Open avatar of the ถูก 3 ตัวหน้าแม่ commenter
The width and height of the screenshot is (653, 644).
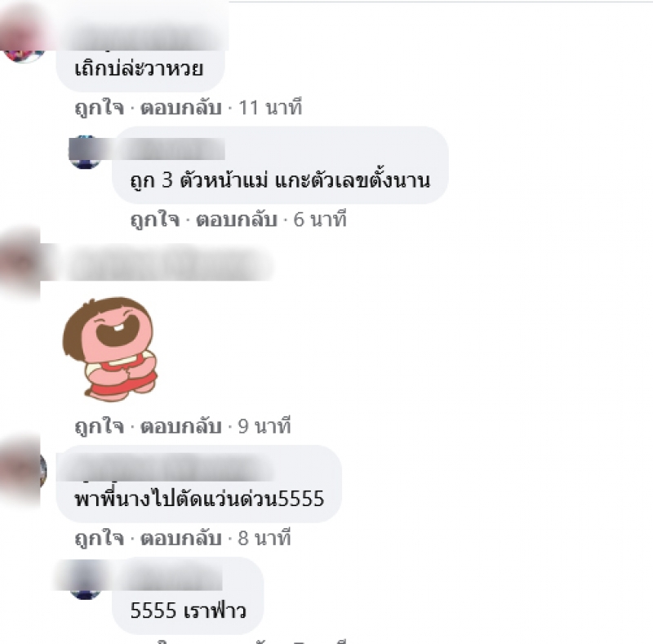[x=85, y=152]
